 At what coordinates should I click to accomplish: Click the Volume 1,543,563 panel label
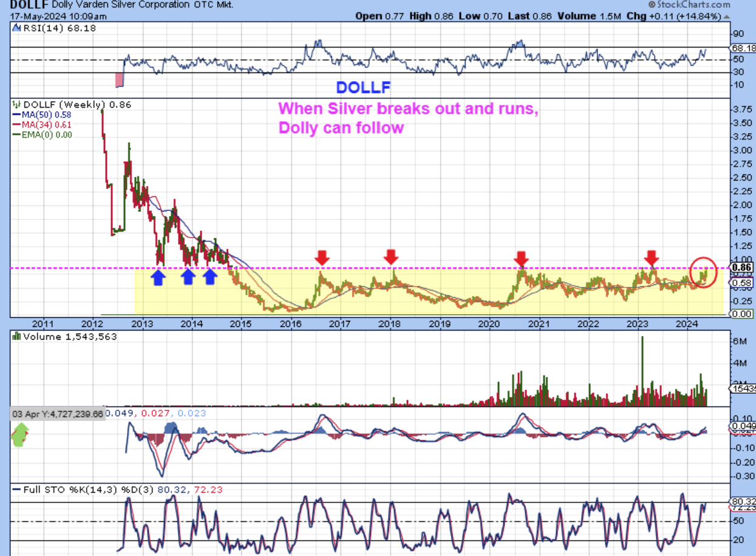coord(69,336)
